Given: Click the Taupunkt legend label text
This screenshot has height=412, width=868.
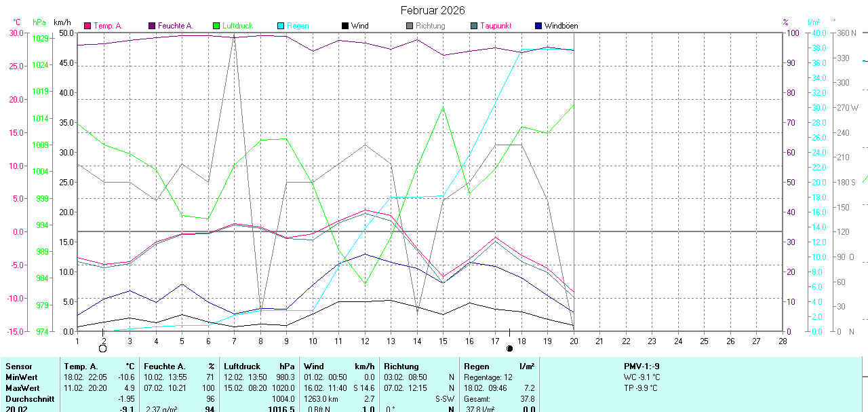Looking at the screenshot, I should pos(496,26).
